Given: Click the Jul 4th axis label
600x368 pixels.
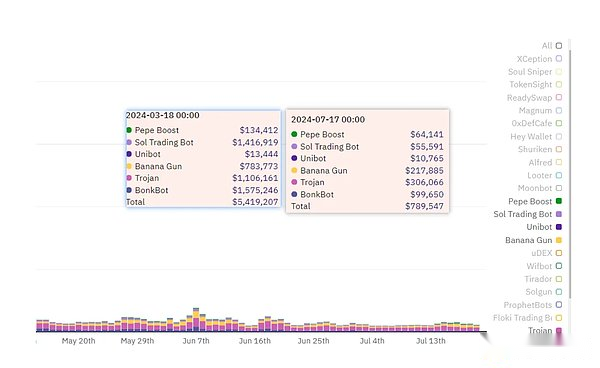Looking at the screenshot, I should click(x=372, y=341).
